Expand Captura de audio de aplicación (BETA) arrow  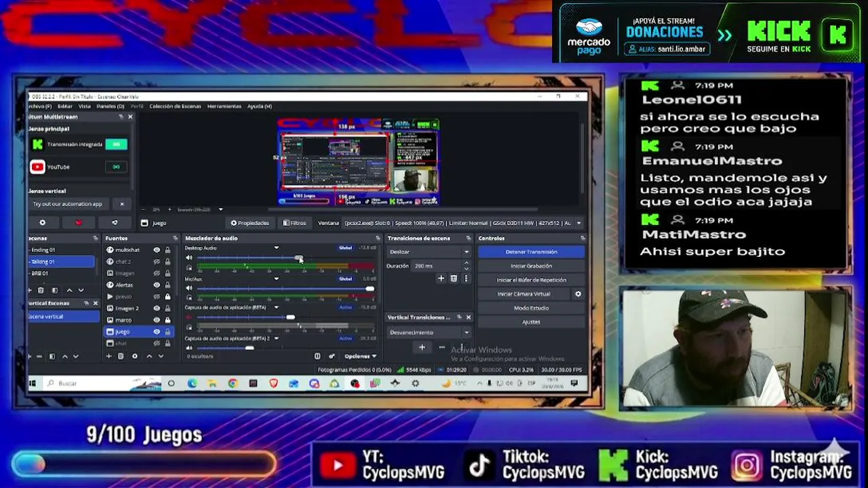[x=276, y=308]
